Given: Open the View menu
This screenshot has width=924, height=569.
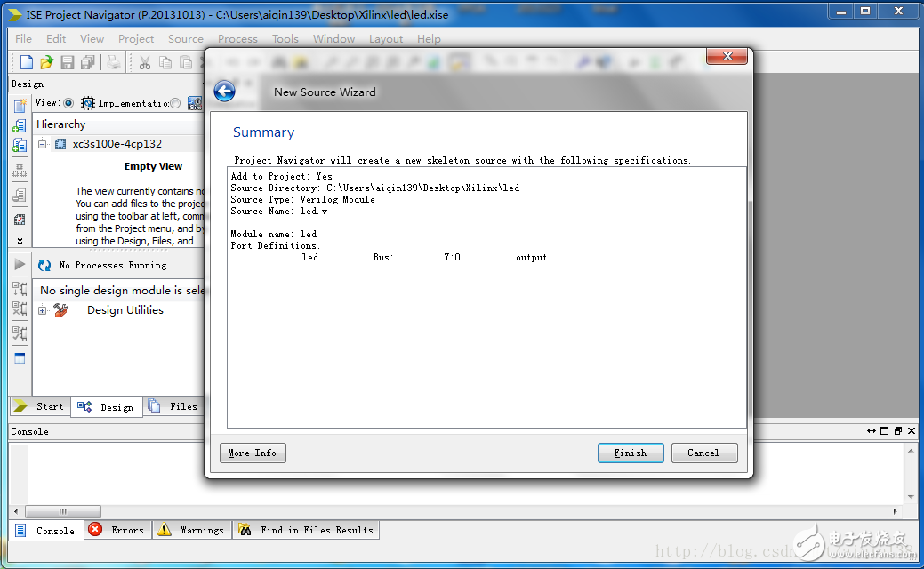Looking at the screenshot, I should click(92, 39).
